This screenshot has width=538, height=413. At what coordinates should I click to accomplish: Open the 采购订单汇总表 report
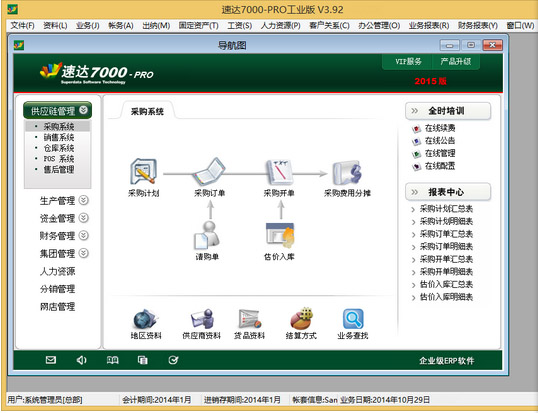pyautogui.click(x=446, y=234)
